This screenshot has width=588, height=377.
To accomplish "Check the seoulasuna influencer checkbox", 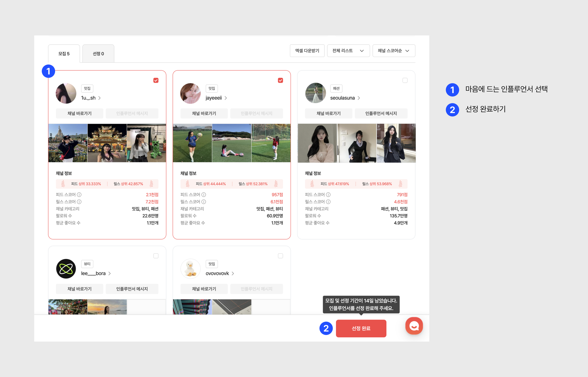I will click(405, 80).
